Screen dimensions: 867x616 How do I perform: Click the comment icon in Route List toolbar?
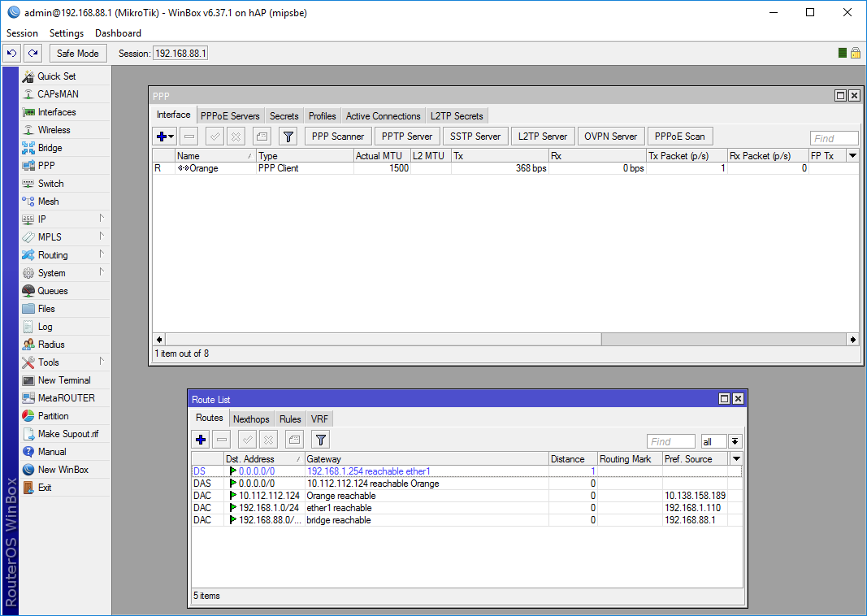[295, 440]
